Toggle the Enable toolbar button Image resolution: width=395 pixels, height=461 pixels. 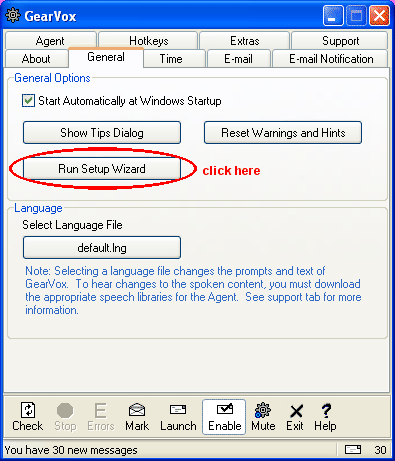click(224, 417)
